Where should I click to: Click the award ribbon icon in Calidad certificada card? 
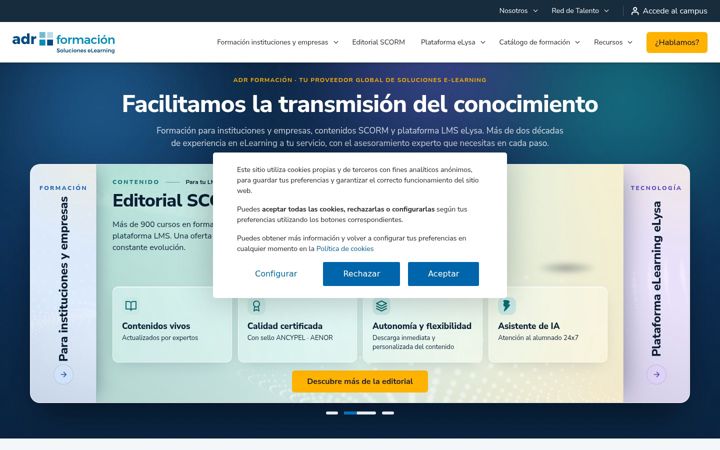point(256,306)
